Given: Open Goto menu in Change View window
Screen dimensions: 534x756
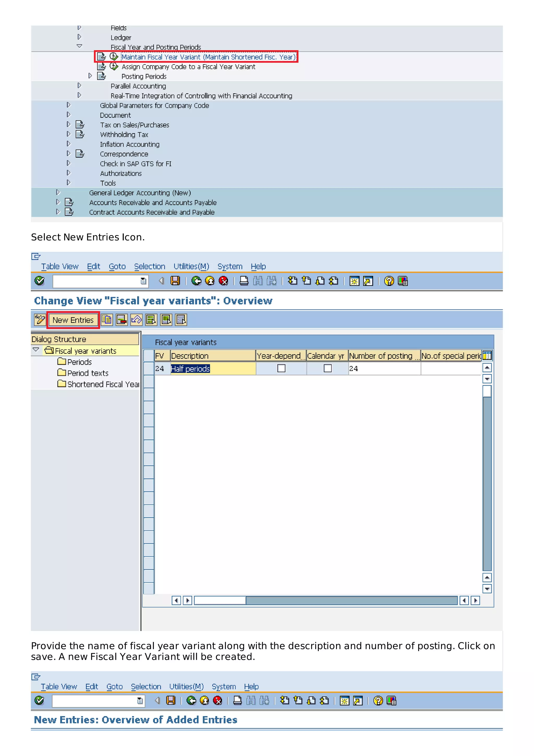Looking at the screenshot, I should pyautogui.click(x=117, y=266).
